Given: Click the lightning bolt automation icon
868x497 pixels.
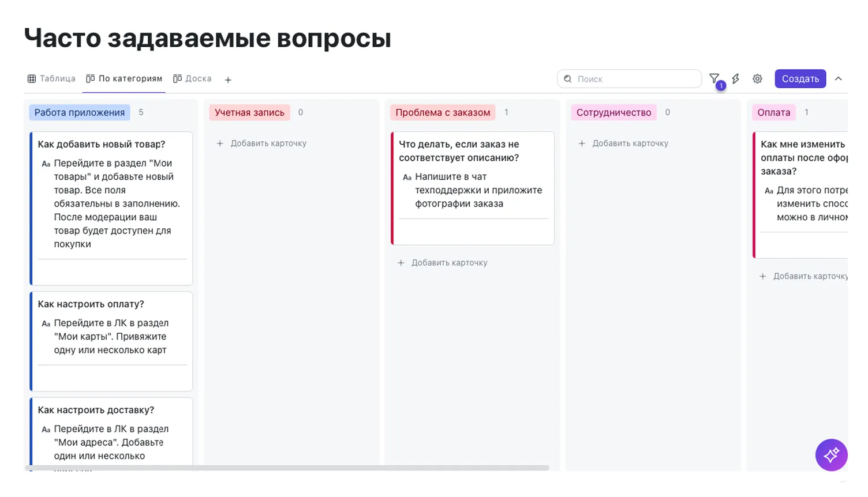Looking at the screenshot, I should (736, 79).
